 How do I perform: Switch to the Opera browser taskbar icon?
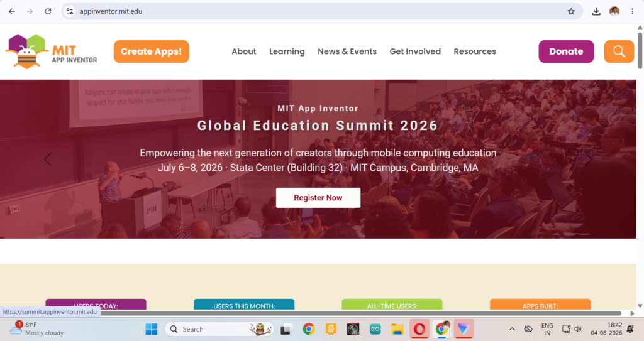coord(419,329)
